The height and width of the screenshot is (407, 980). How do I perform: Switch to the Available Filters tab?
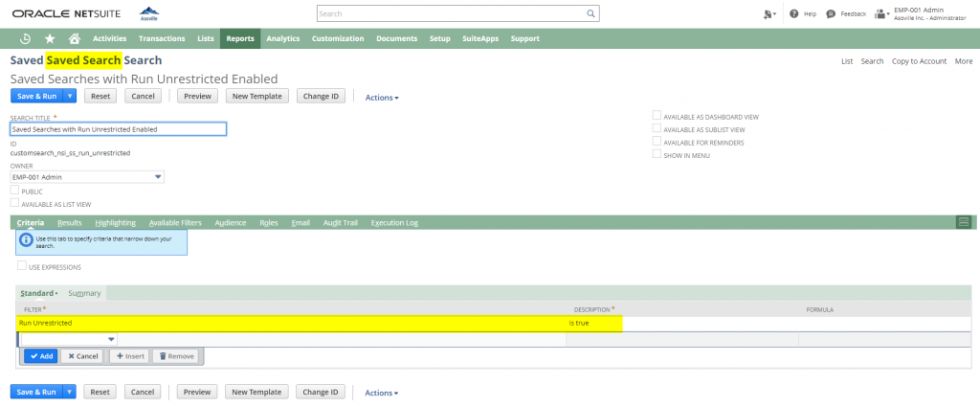(x=175, y=222)
